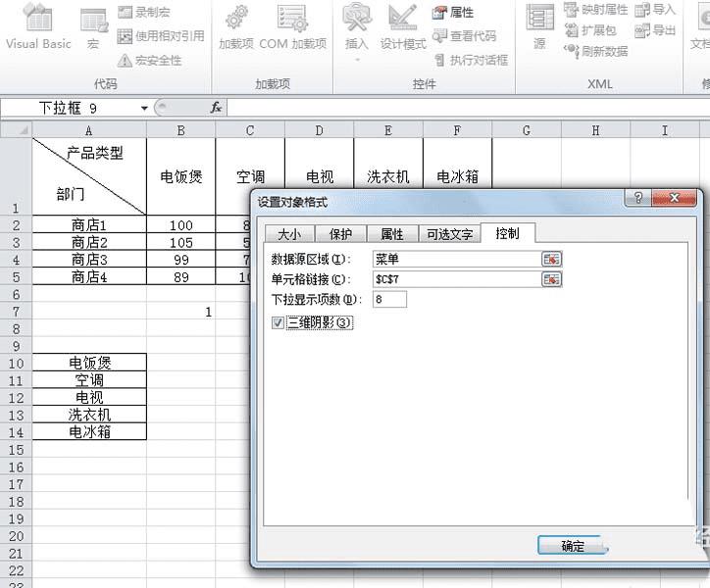Click cell B7 containing 1

click(x=181, y=312)
